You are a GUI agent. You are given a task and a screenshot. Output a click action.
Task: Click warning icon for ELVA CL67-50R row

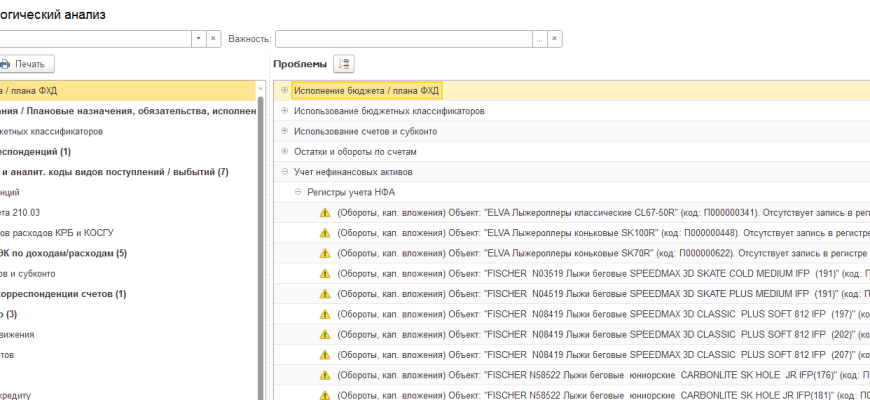coord(324,213)
